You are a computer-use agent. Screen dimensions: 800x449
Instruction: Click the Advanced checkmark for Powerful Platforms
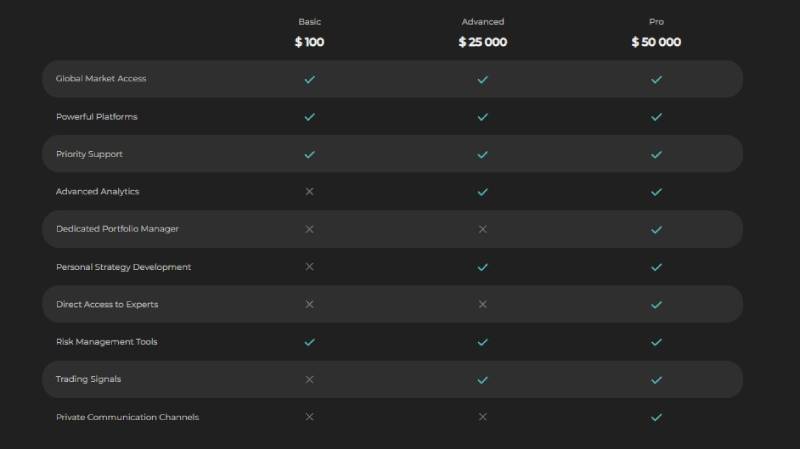coord(483,117)
